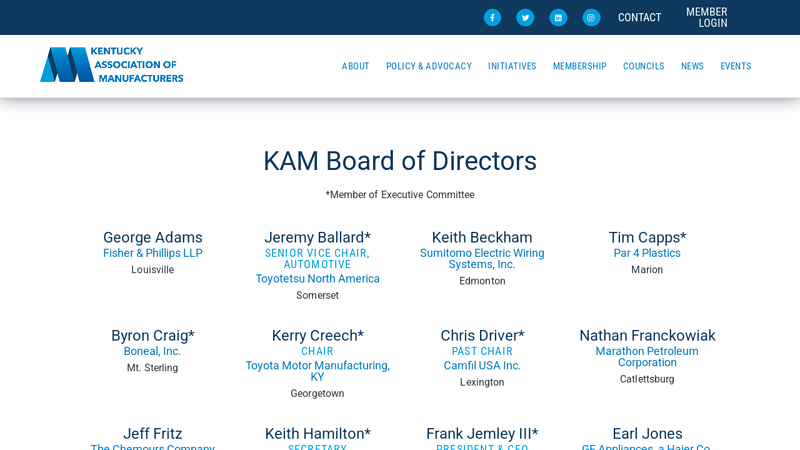Viewport: 800px width, 450px height.
Task: Click the Fisher & Phillips LLP link
Action: [153, 253]
